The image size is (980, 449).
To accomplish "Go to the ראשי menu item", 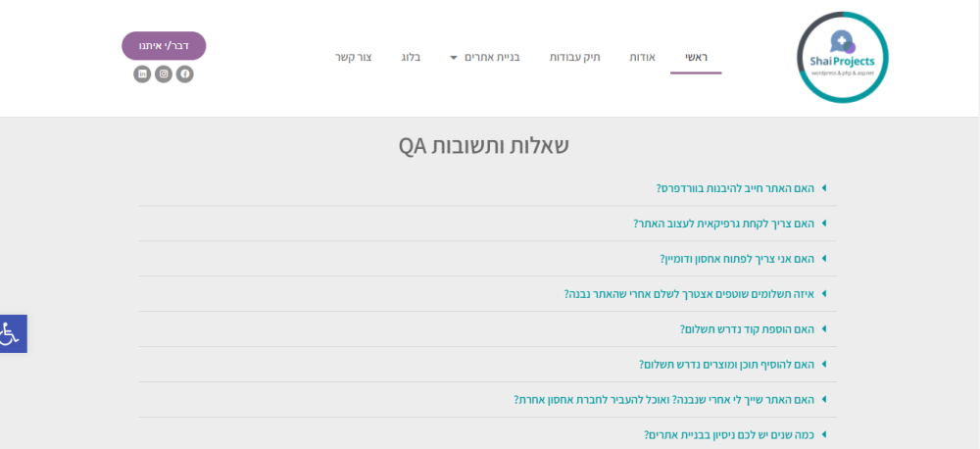I will (x=696, y=58).
